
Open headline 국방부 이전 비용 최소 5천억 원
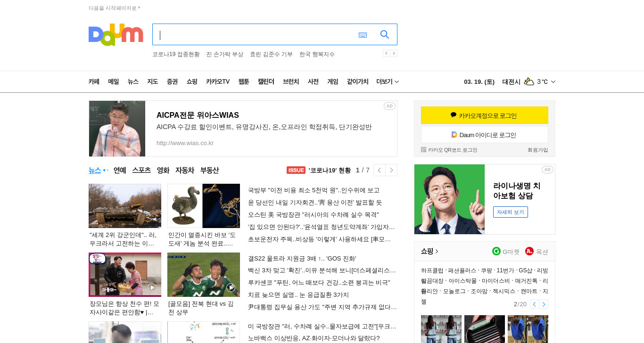point(314,190)
